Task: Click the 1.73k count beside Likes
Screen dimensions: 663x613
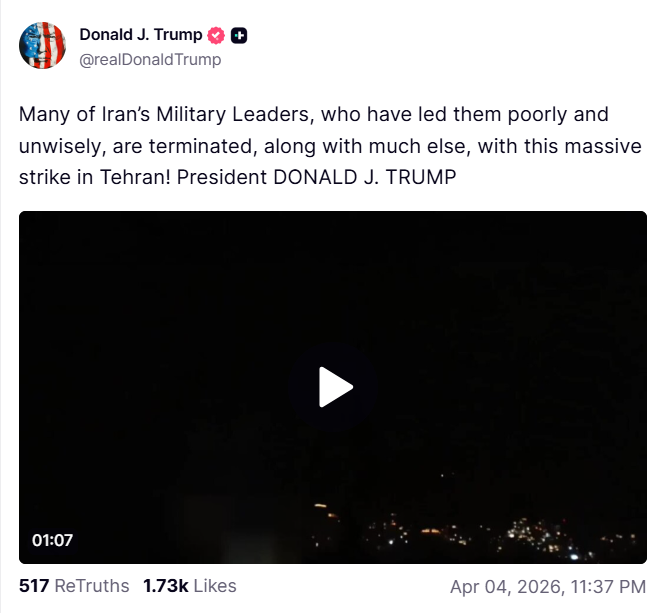Action: (x=165, y=586)
